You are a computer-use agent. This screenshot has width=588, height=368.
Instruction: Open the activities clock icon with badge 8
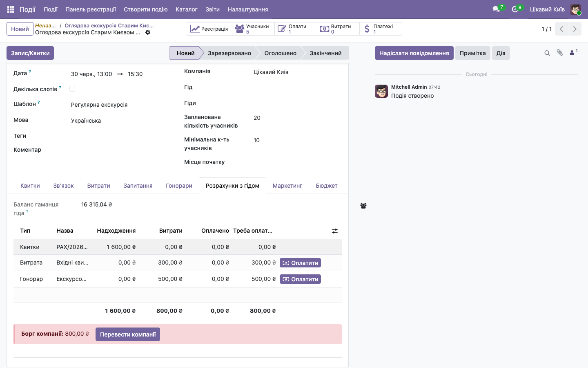pos(515,9)
